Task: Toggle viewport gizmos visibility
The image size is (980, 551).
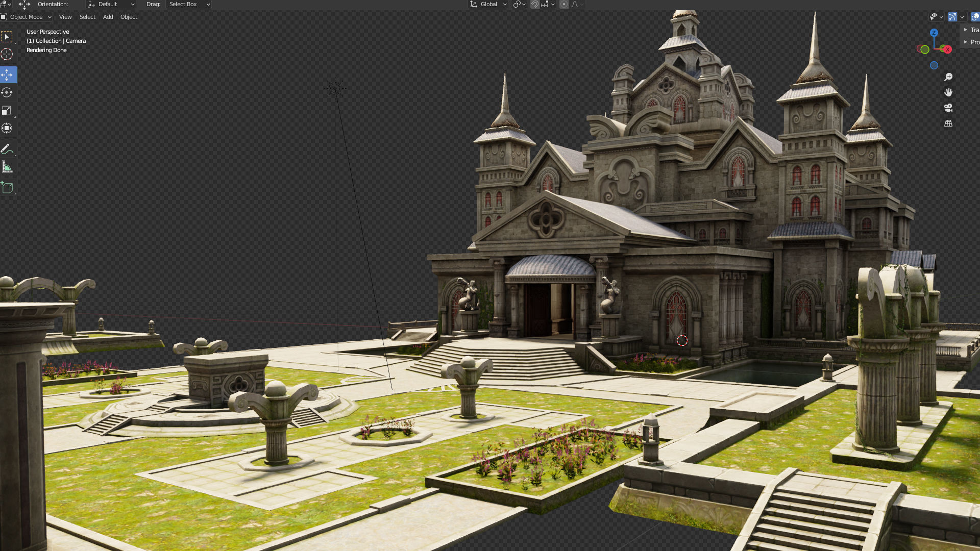Action: 952,17
